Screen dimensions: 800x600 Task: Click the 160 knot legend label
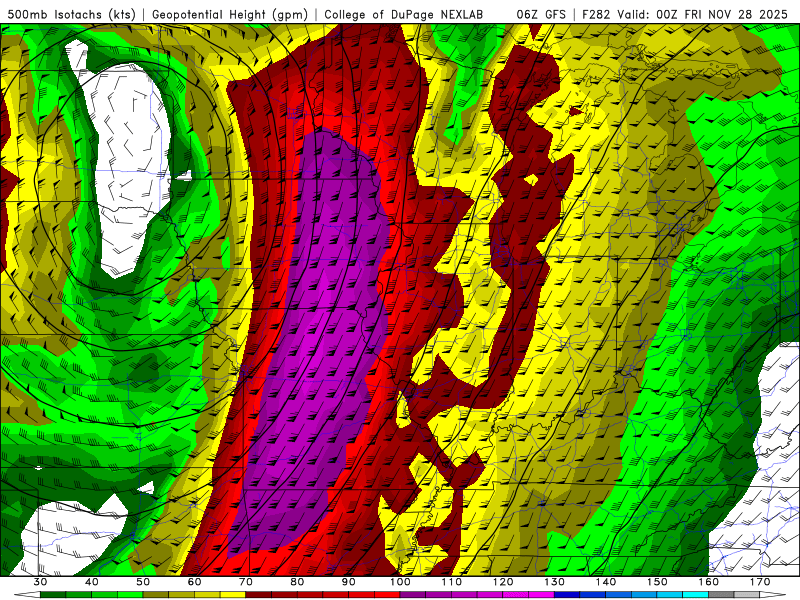pyautogui.click(x=709, y=582)
